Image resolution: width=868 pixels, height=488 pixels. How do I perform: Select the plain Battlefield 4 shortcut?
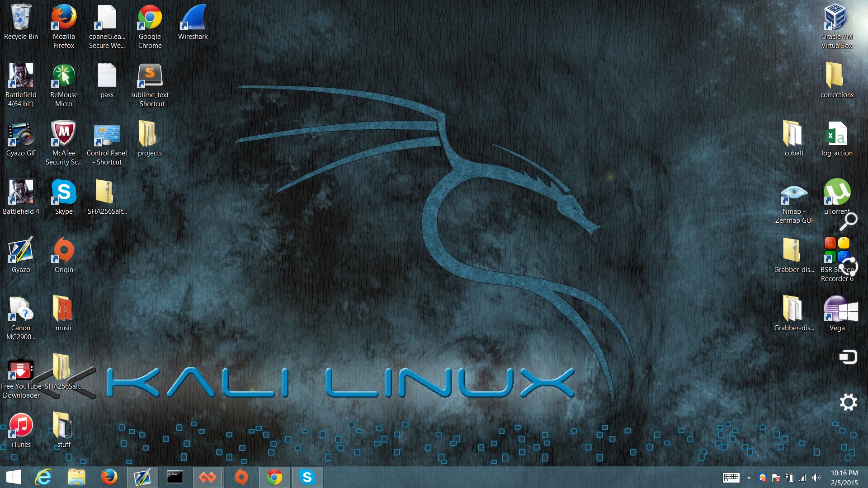pyautogui.click(x=21, y=197)
